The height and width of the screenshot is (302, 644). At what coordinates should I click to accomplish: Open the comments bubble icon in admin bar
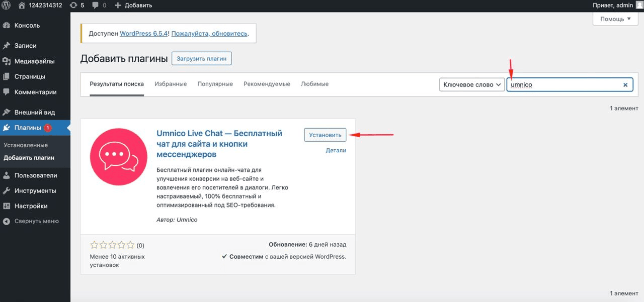pyautogui.click(x=96, y=5)
